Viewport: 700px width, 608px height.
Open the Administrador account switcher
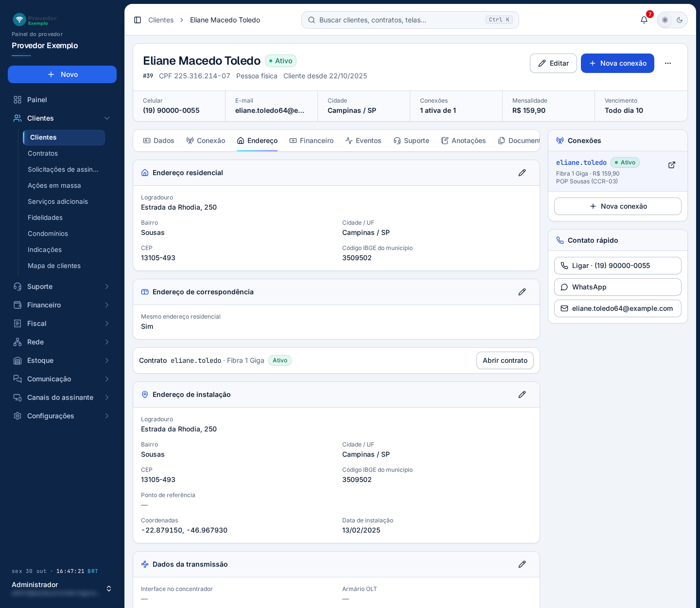(62, 589)
